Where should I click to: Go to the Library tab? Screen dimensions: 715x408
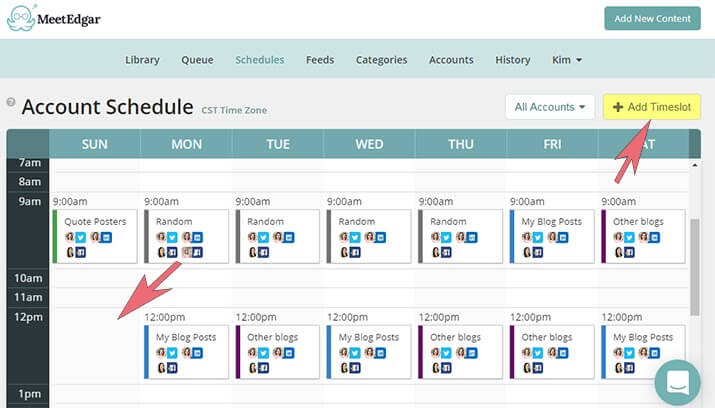point(142,60)
